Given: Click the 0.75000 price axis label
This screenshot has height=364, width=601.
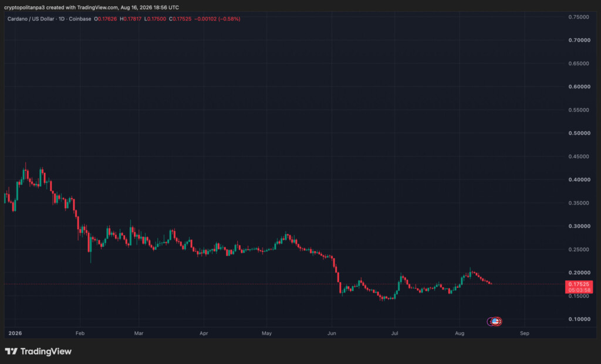Looking at the screenshot, I should click(579, 17).
